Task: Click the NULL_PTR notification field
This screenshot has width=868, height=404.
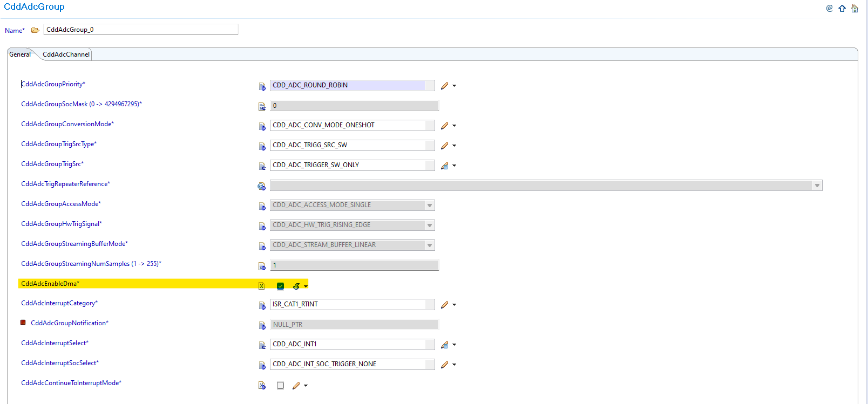Action: (x=355, y=325)
